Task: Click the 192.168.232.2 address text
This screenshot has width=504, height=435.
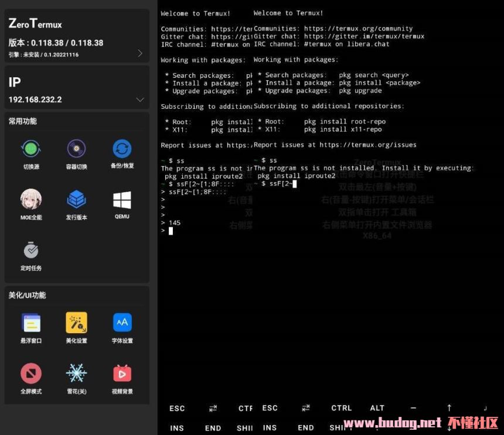Action: pos(35,100)
